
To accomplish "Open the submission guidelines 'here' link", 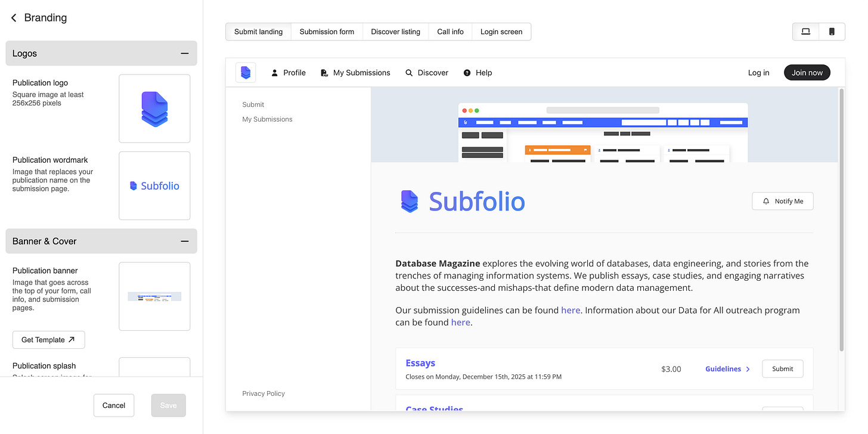I will [x=571, y=310].
